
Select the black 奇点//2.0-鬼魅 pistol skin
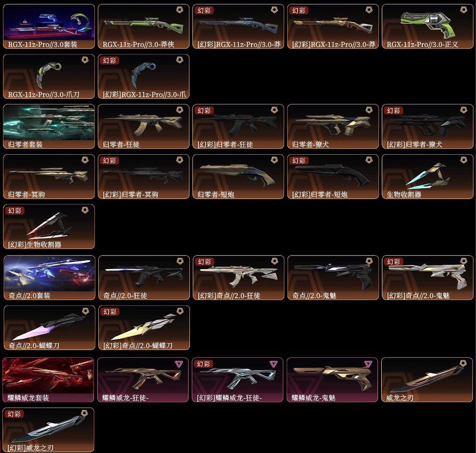tap(333, 278)
